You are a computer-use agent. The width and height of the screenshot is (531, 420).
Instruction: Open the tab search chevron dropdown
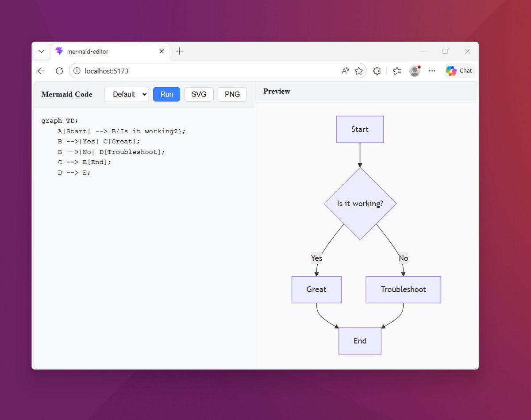click(x=41, y=51)
